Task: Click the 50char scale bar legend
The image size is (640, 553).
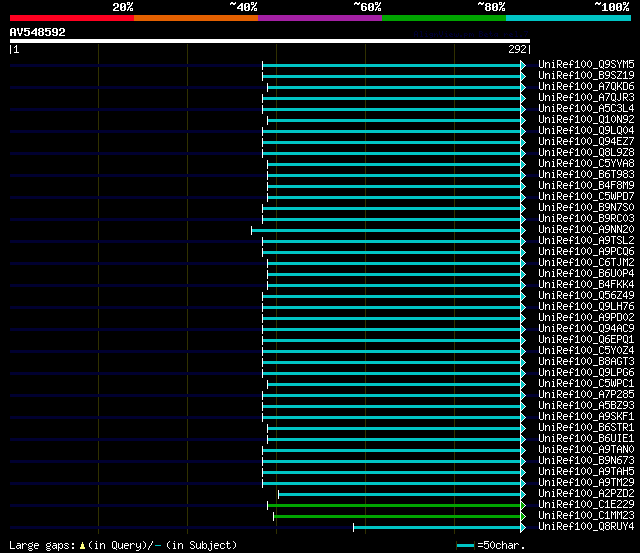Action: (465, 545)
